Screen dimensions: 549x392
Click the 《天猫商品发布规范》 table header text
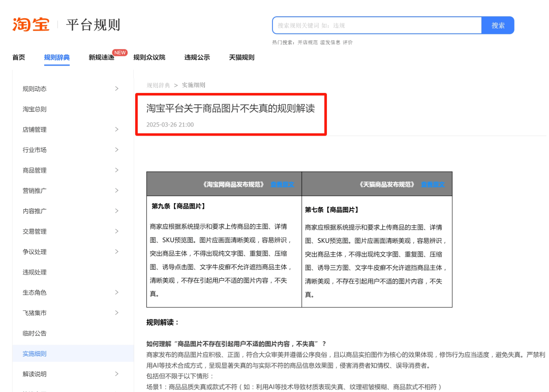(386, 184)
